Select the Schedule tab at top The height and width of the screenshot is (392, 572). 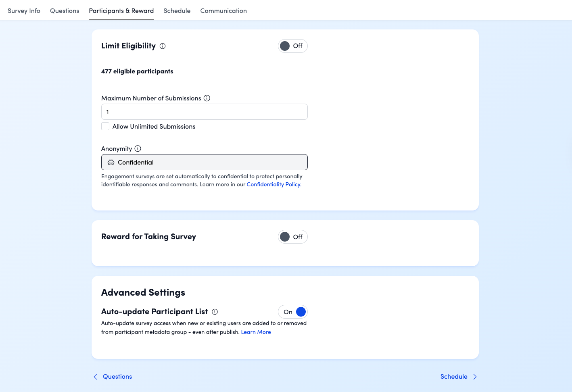tap(177, 11)
